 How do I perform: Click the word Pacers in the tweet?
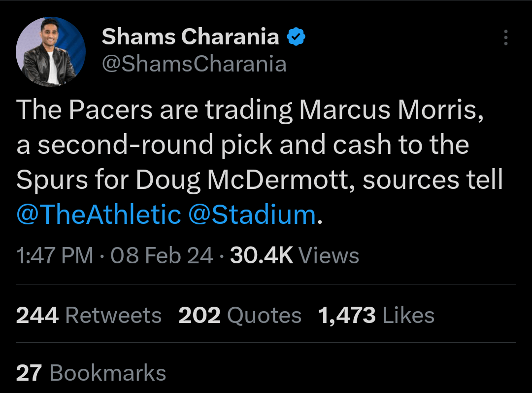111,110
